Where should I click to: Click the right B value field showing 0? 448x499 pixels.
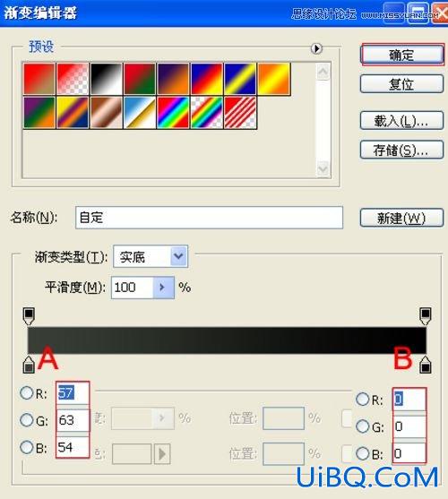409,453
